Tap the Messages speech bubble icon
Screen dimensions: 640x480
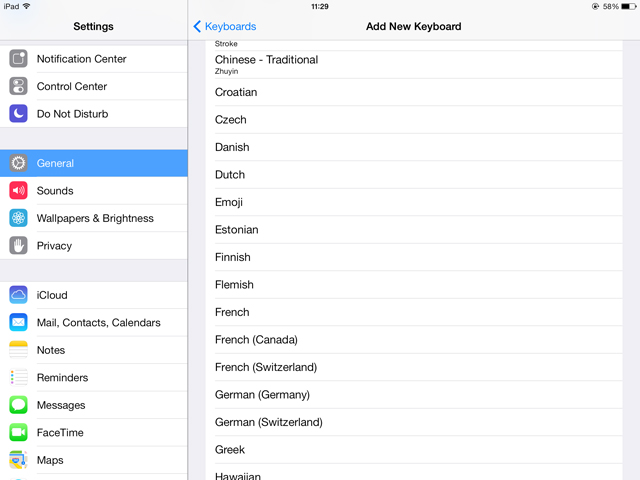click(x=18, y=405)
